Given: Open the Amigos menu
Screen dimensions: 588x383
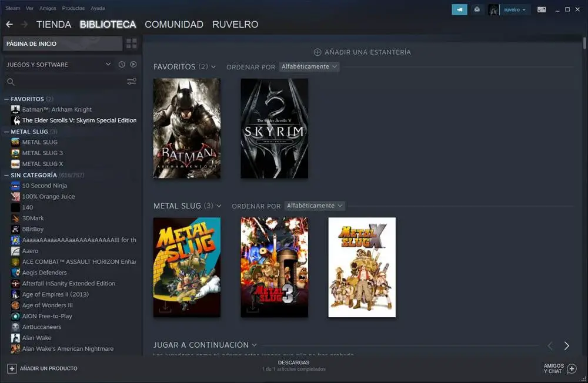Looking at the screenshot, I should (x=48, y=8).
